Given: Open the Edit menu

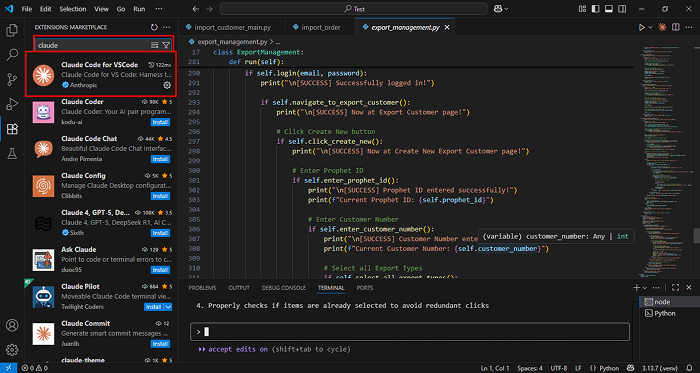Looking at the screenshot, I should click(45, 9).
